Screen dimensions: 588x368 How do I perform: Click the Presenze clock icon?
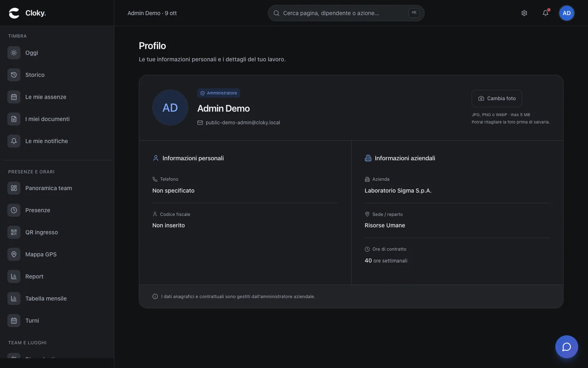click(x=14, y=210)
